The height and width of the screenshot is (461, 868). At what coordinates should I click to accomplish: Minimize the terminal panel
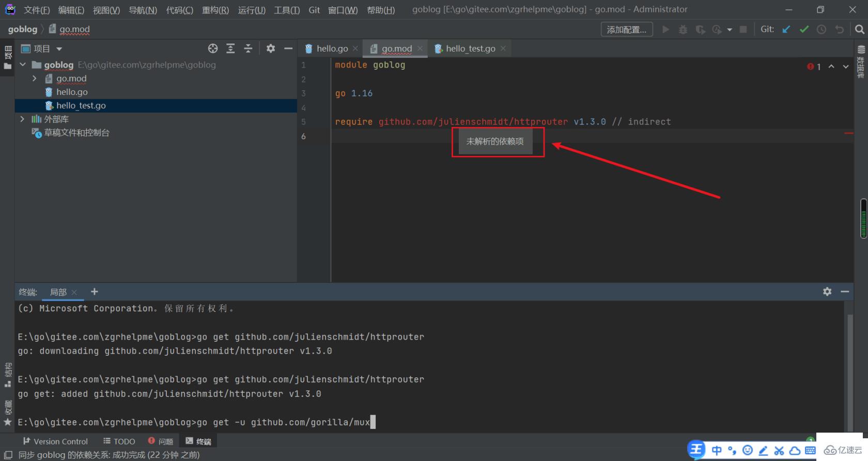[x=845, y=292]
